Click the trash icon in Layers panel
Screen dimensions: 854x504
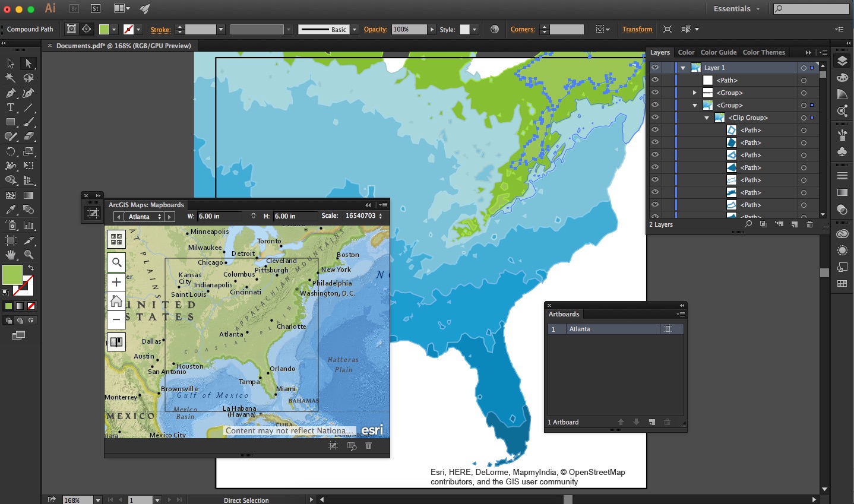(x=809, y=224)
